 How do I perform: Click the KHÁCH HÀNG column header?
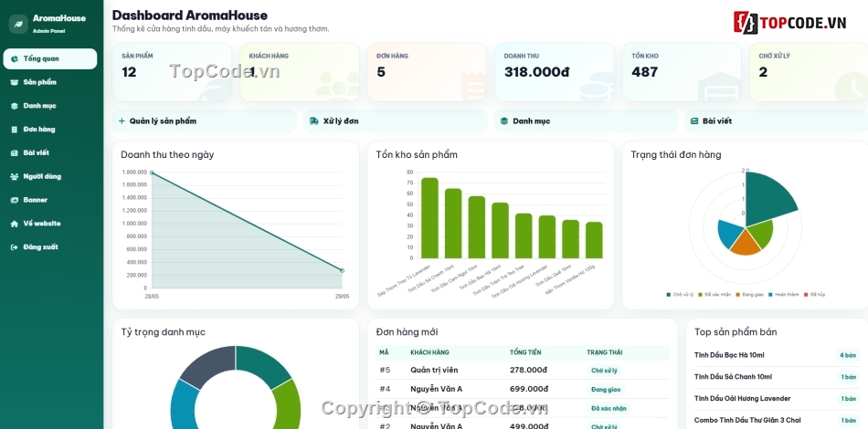tap(429, 352)
